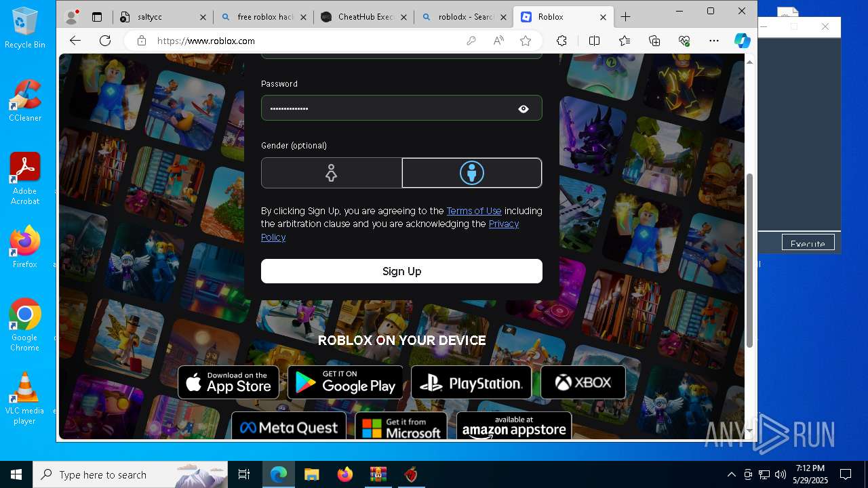
Task: Open Edge Settings and more menu
Action: [x=714, y=41]
